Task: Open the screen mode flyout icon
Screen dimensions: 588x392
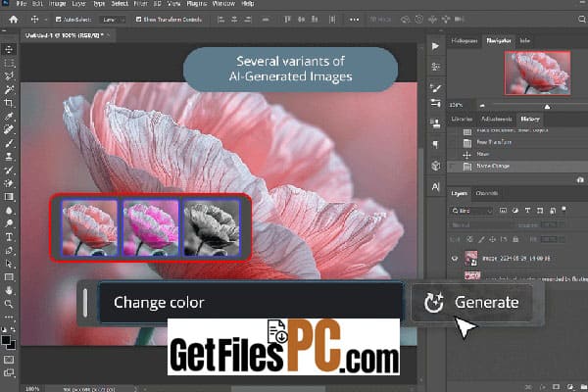Action: [9, 372]
